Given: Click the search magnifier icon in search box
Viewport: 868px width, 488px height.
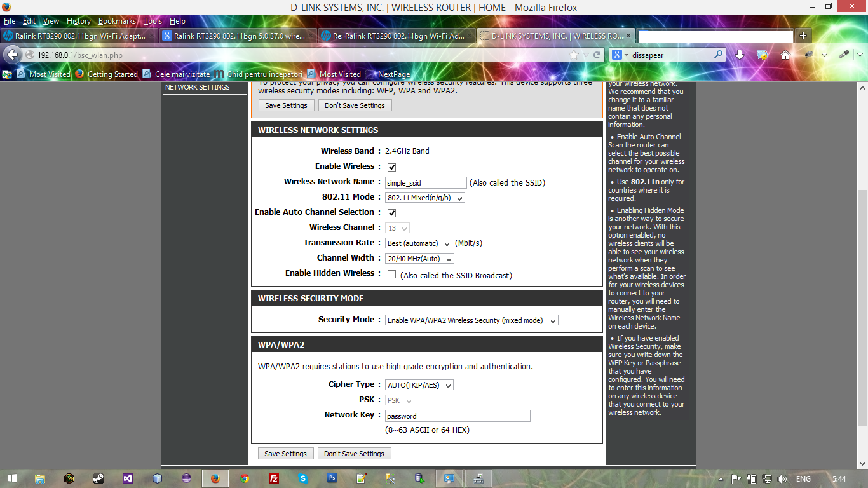Looking at the screenshot, I should (718, 55).
